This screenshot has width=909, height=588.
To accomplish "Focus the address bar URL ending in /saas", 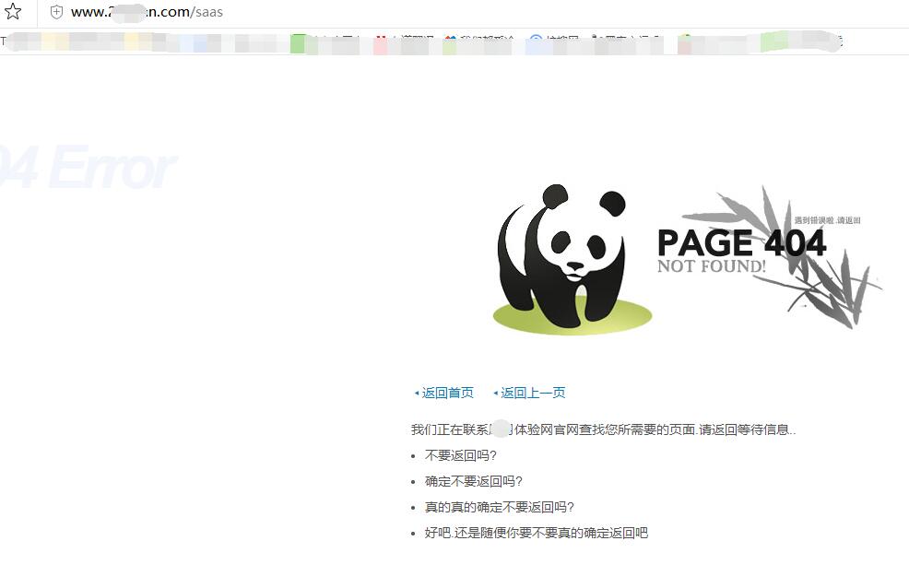I will [147, 12].
